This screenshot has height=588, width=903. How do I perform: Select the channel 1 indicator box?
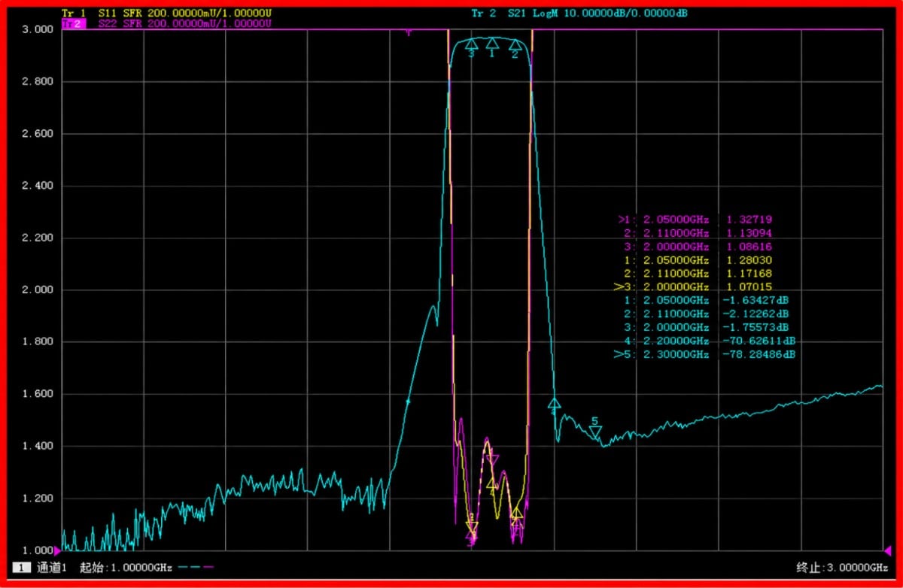(x=22, y=568)
